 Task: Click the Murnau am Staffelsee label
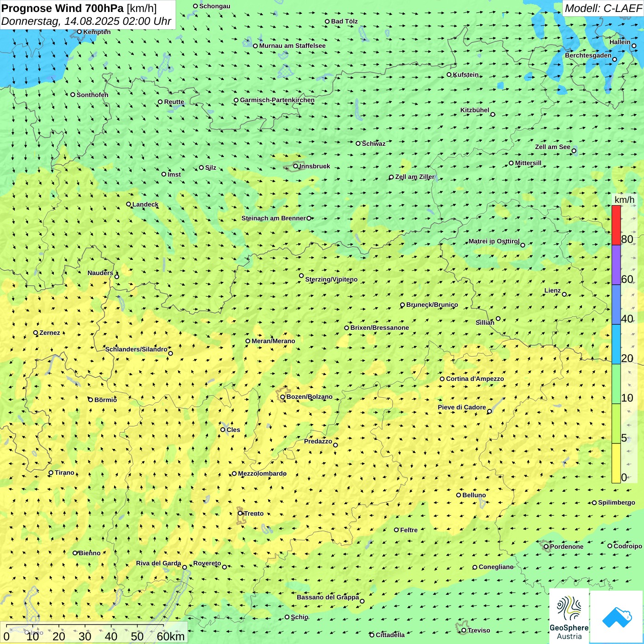tap(292, 46)
